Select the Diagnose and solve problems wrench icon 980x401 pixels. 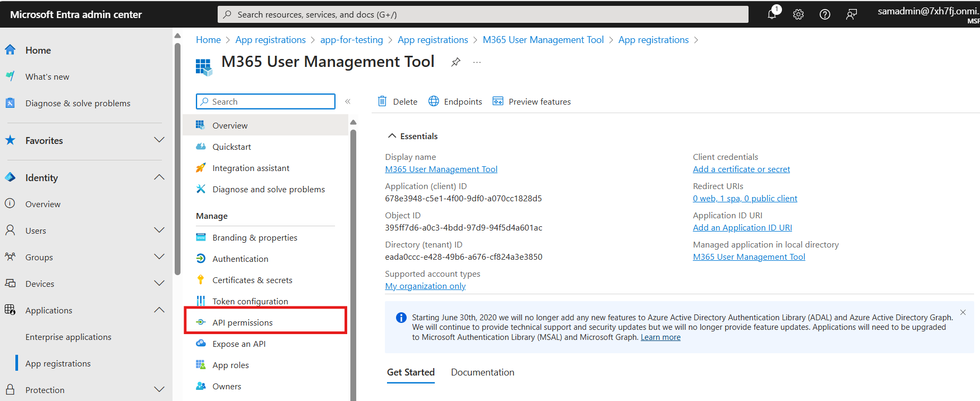coord(201,189)
